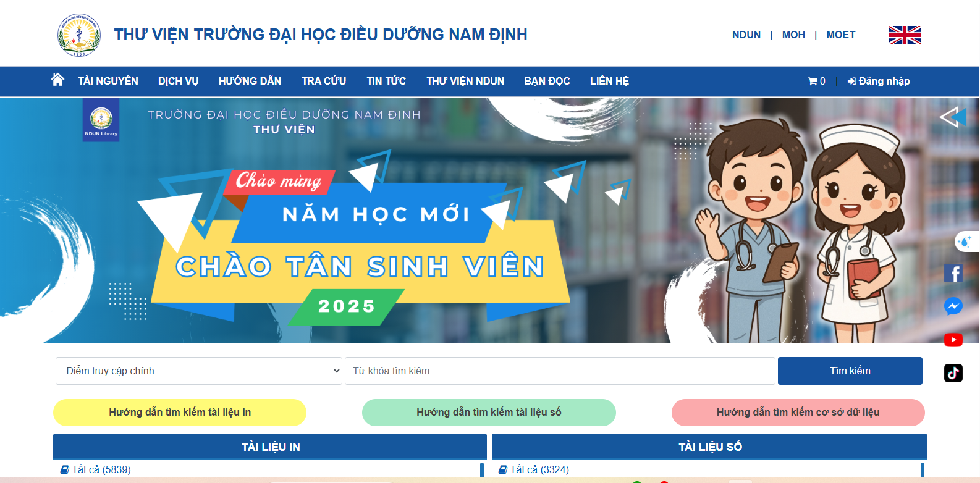This screenshot has height=483, width=980.
Task: Click the Đăng nhập login link
Action: coord(879,82)
